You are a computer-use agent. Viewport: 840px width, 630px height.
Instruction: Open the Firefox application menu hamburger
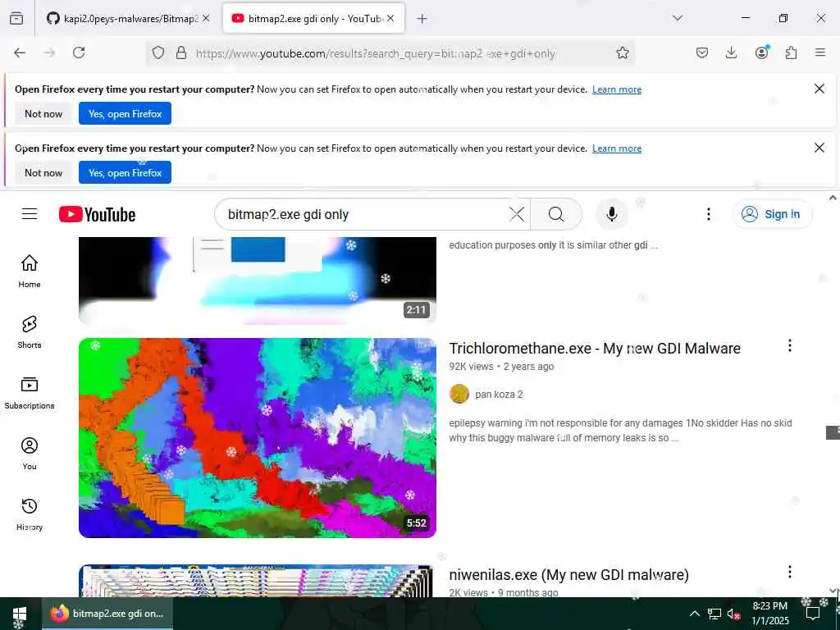820,52
